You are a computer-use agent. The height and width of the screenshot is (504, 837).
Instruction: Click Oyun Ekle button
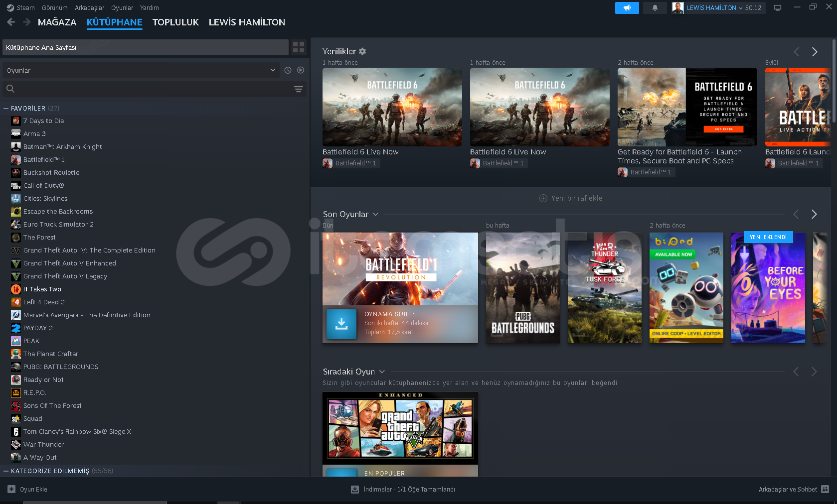tap(28, 489)
